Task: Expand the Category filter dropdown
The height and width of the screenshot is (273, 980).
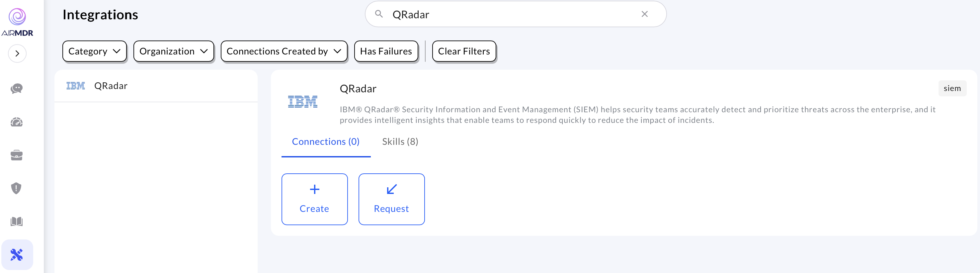Action: click(94, 51)
